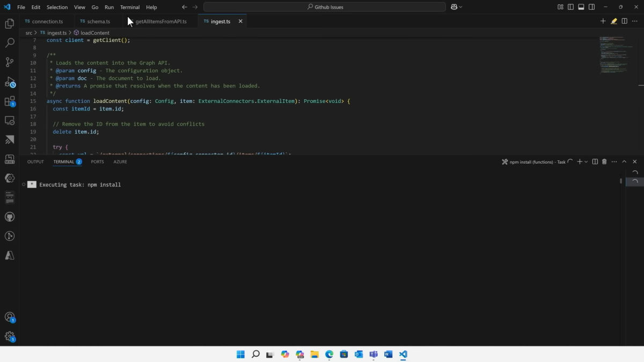Toggle the primary side bar layout button

pos(570,7)
